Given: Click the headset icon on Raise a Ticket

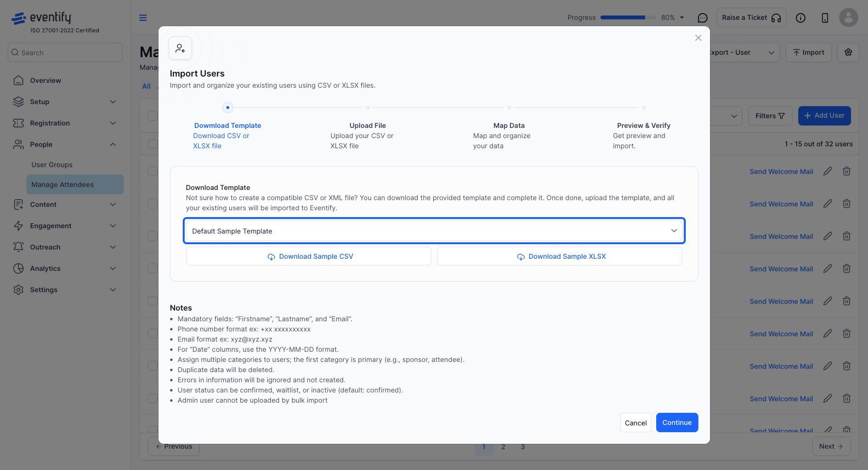Looking at the screenshot, I should pyautogui.click(x=776, y=18).
